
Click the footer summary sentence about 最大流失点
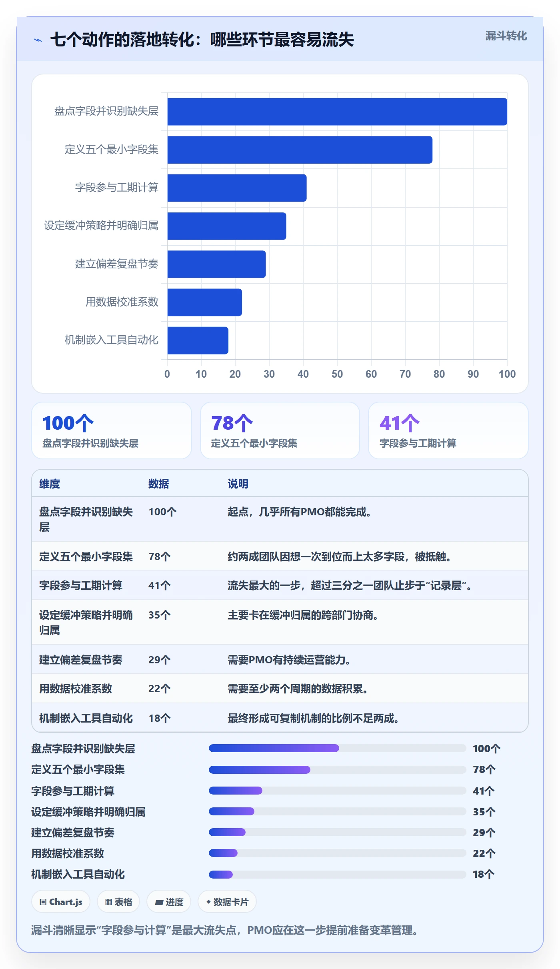[225, 930]
